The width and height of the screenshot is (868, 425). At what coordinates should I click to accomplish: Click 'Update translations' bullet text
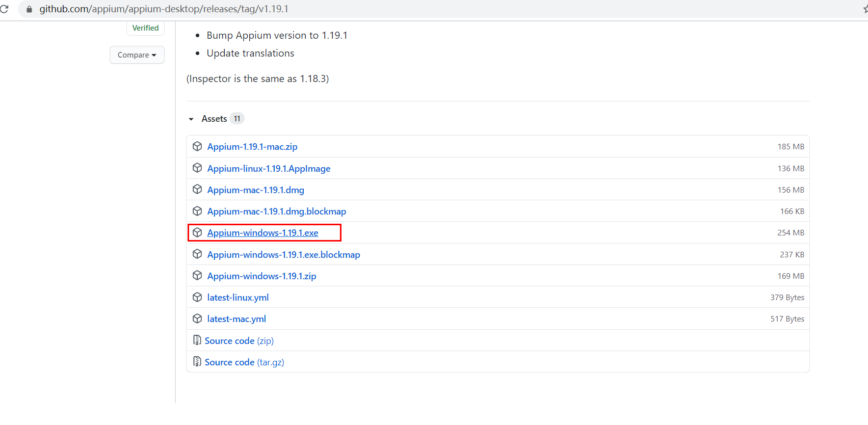coord(250,53)
